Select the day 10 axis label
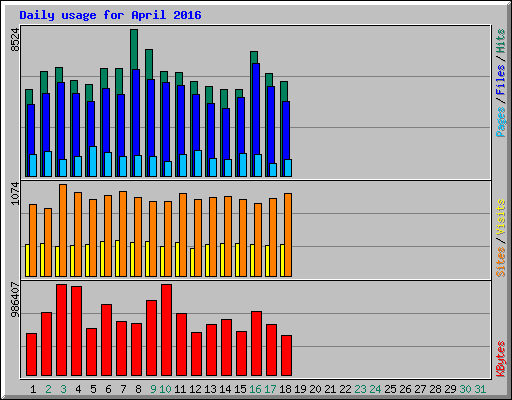This screenshot has width=512, height=400. (165, 389)
